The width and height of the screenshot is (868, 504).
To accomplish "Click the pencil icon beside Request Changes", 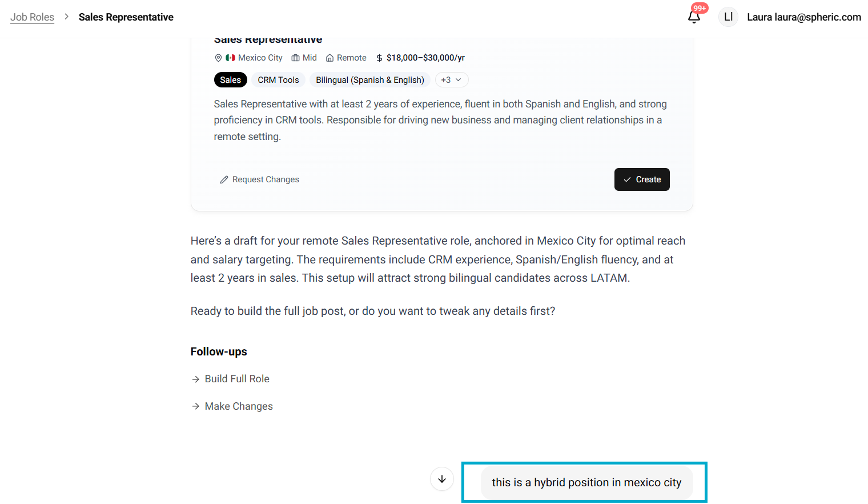I will (224, 179).
